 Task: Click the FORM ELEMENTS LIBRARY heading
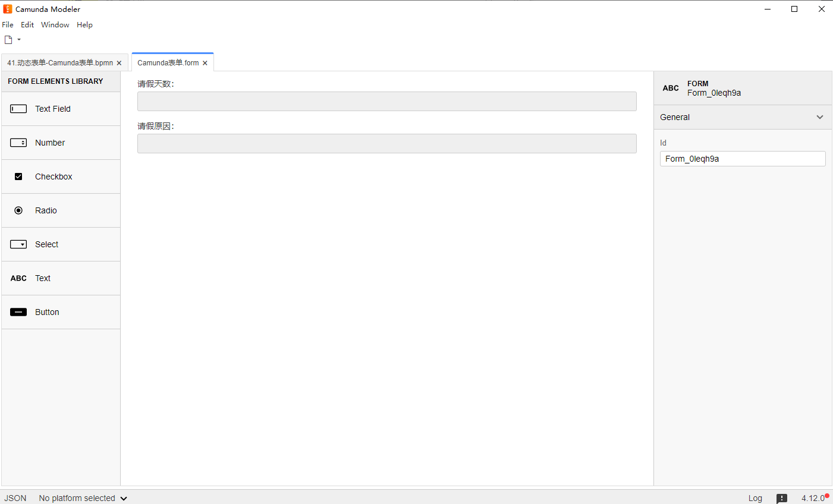click(x=55, y=81)
